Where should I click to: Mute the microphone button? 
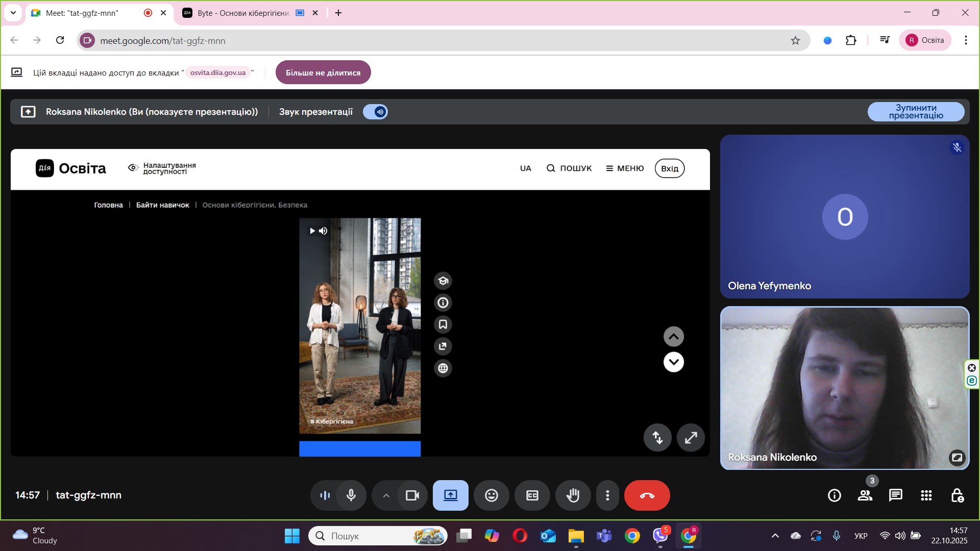tap(351, 495)
